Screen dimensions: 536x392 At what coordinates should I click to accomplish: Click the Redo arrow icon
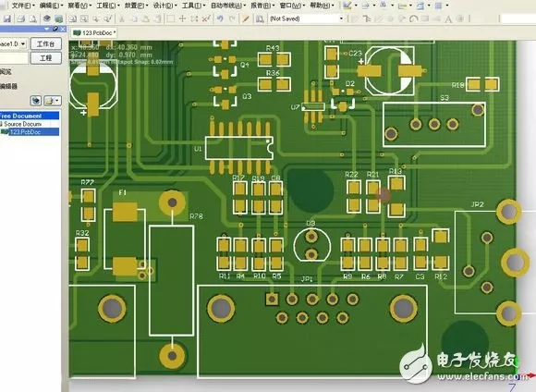232,18
